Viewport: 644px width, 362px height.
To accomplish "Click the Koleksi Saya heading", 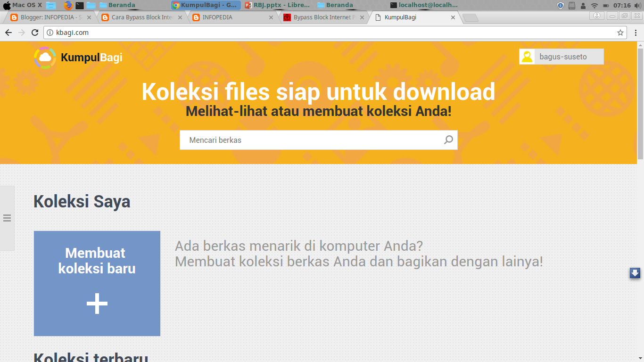I will pos(82,202).
